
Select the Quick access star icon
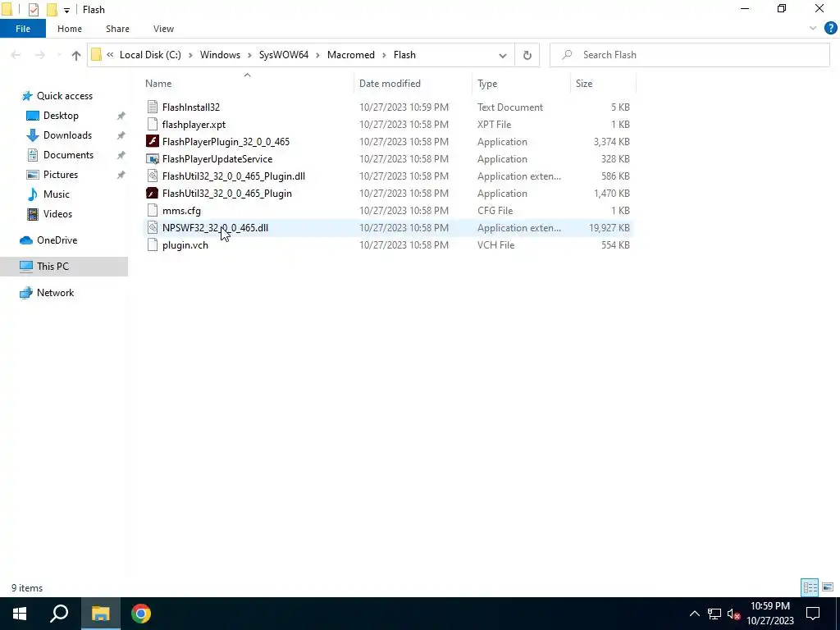click(27, 96)
